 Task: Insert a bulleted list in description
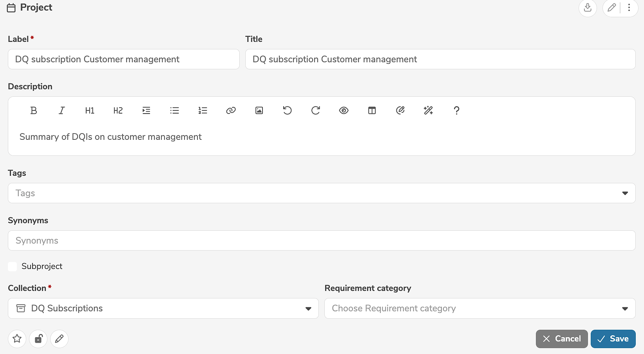(174, 110)
